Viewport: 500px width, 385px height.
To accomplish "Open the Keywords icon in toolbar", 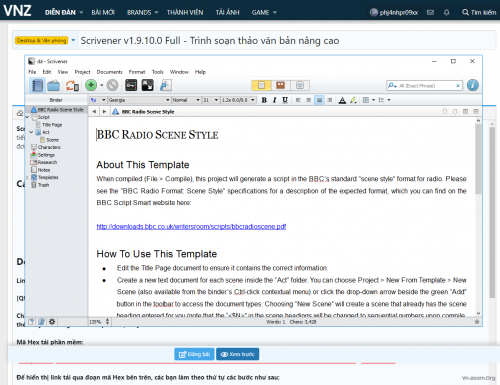I will [131, 85].
